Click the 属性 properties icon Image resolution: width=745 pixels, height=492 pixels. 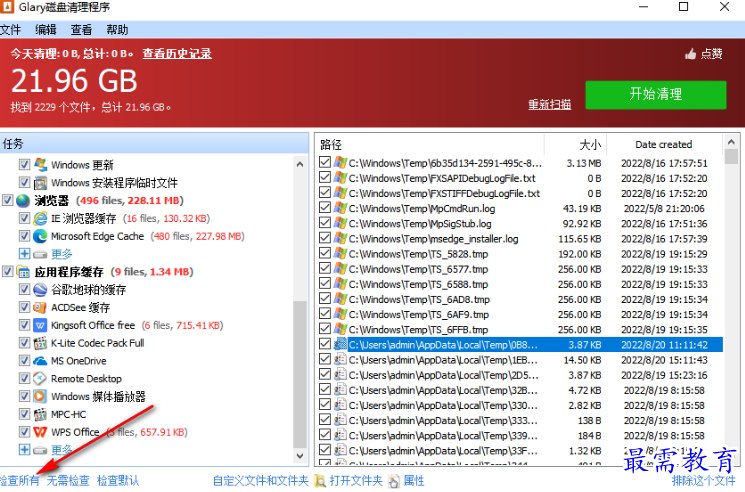[x=394, y=481]
